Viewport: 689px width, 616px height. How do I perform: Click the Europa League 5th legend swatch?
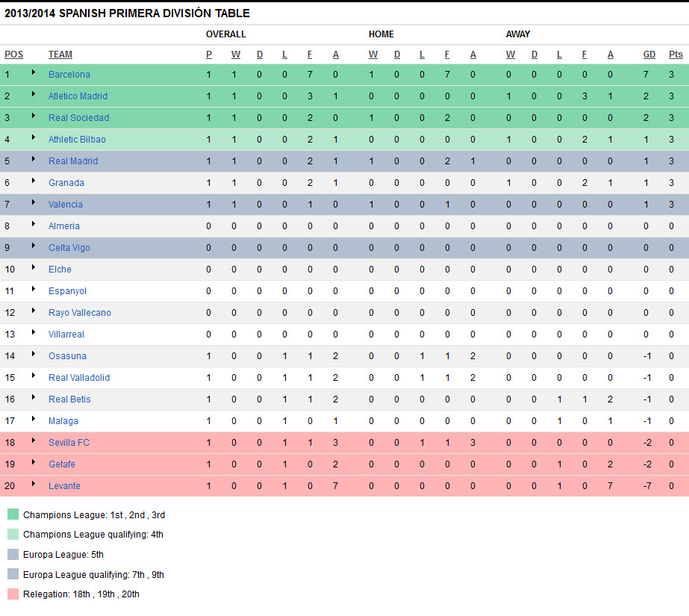[13, 555]
